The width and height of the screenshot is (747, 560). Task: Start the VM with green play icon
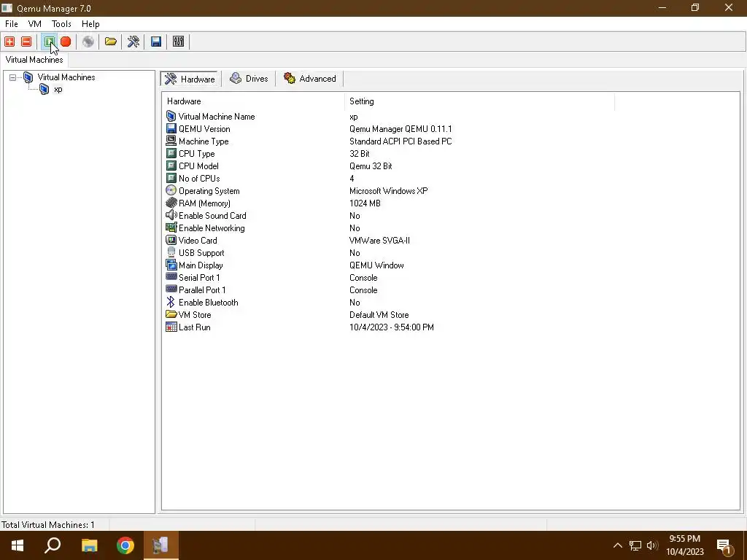[49, 42]
